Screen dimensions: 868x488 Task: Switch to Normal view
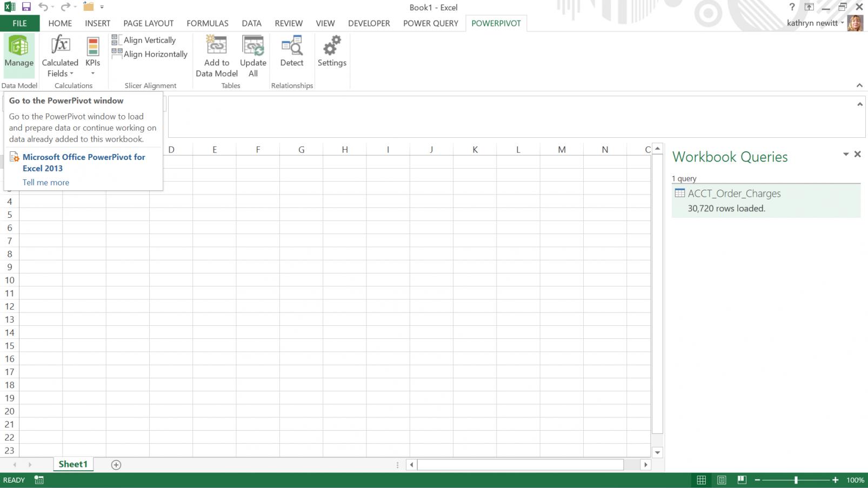(701, 480)
